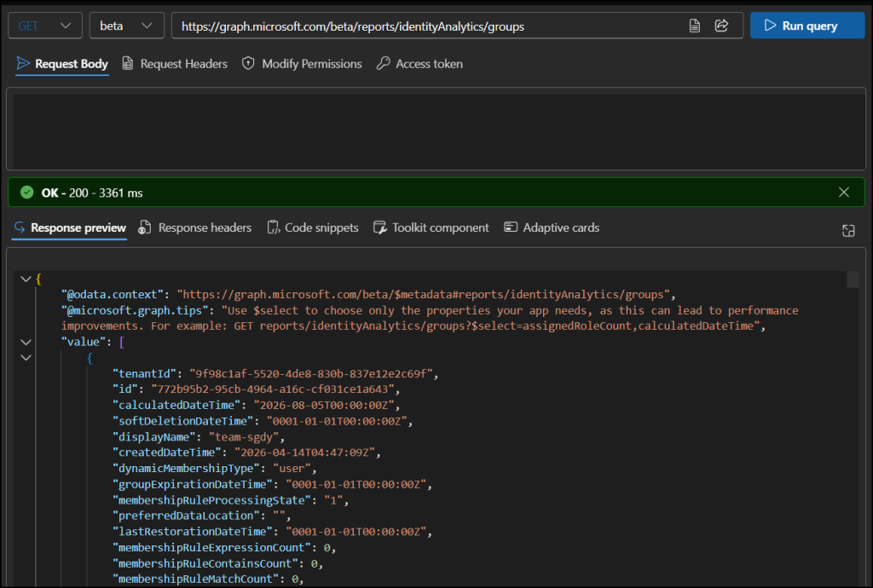This screenshot has width=873, height=588.
Task: Click the Modify Permissions shield icon
Action: pyautogui.click(x=248, y=63)
